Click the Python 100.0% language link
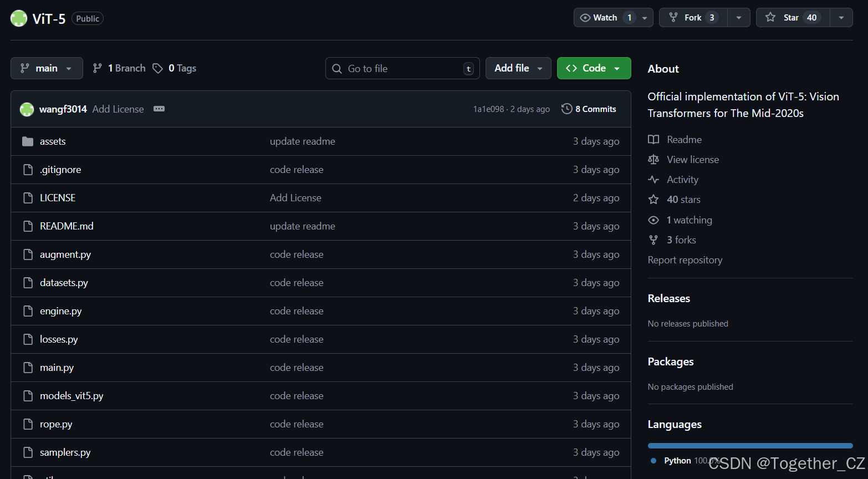This screenshot has height=479, width=868. [x=686, y=461]
